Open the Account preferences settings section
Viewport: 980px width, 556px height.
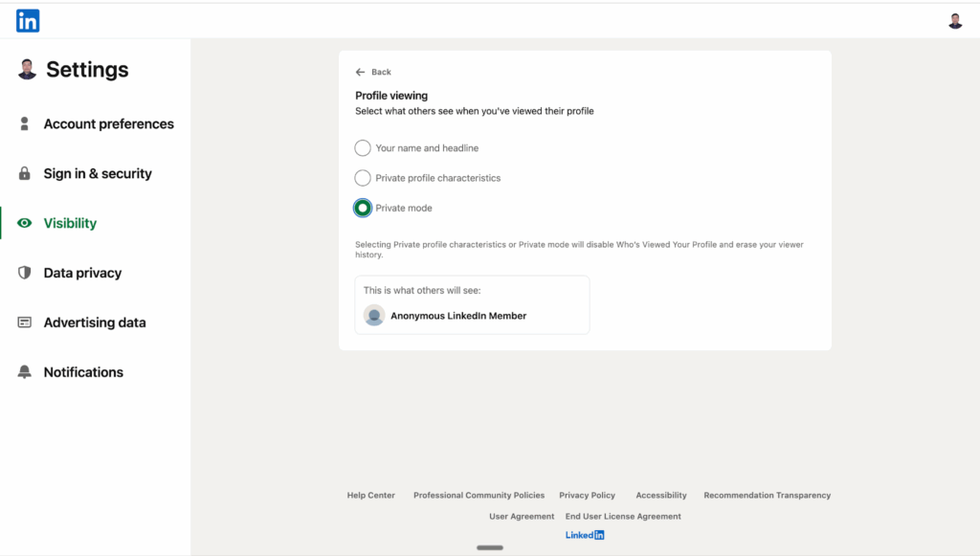[x=108, y=123]
